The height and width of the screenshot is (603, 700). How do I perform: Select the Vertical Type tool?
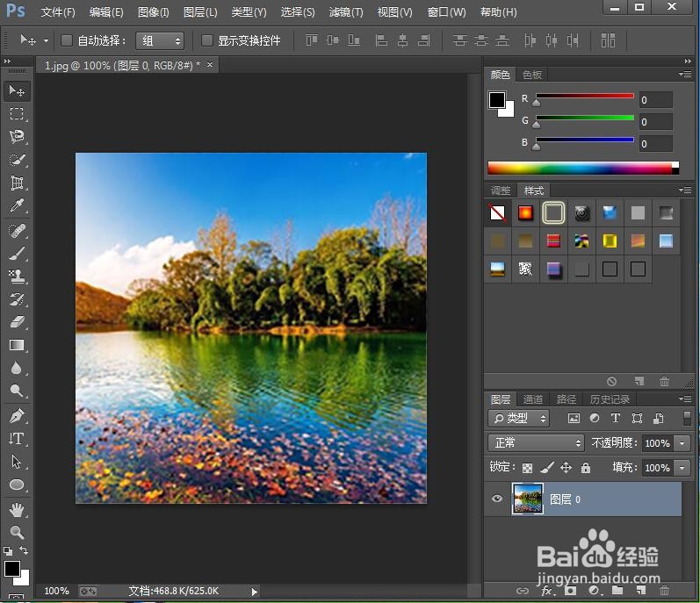coord(17,439)
